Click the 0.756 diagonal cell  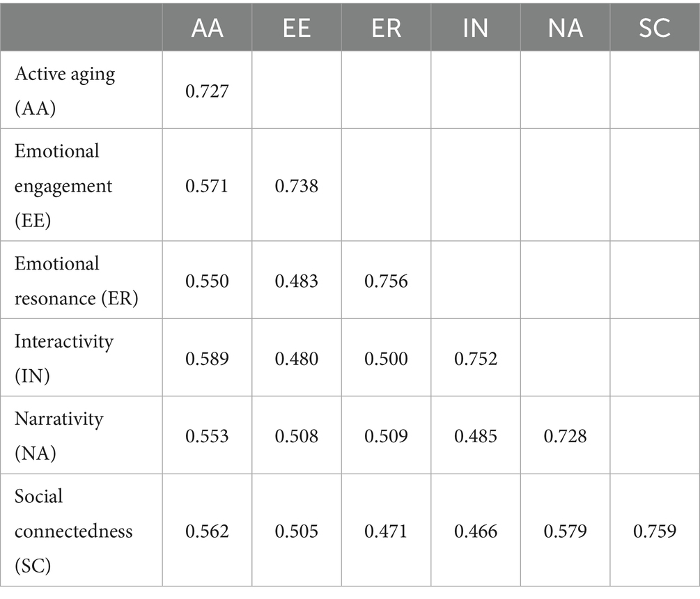386,281
